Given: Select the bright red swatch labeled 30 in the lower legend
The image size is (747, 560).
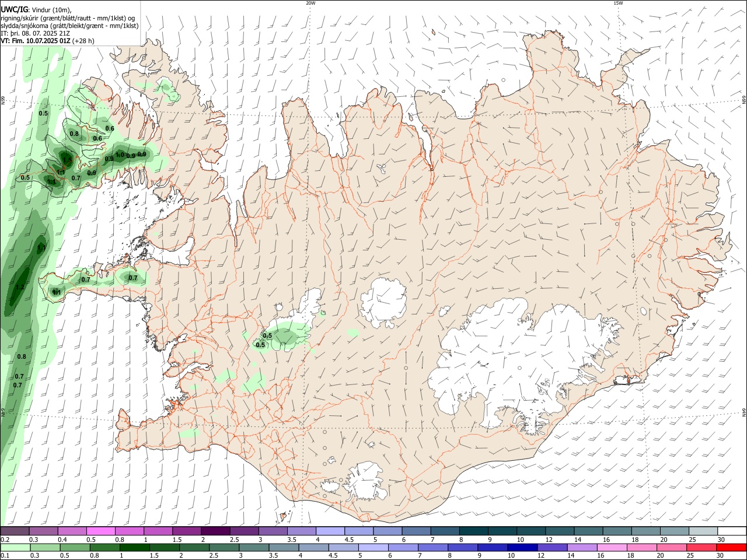Looking at the screenshot, I should click(x=731, y=547).
